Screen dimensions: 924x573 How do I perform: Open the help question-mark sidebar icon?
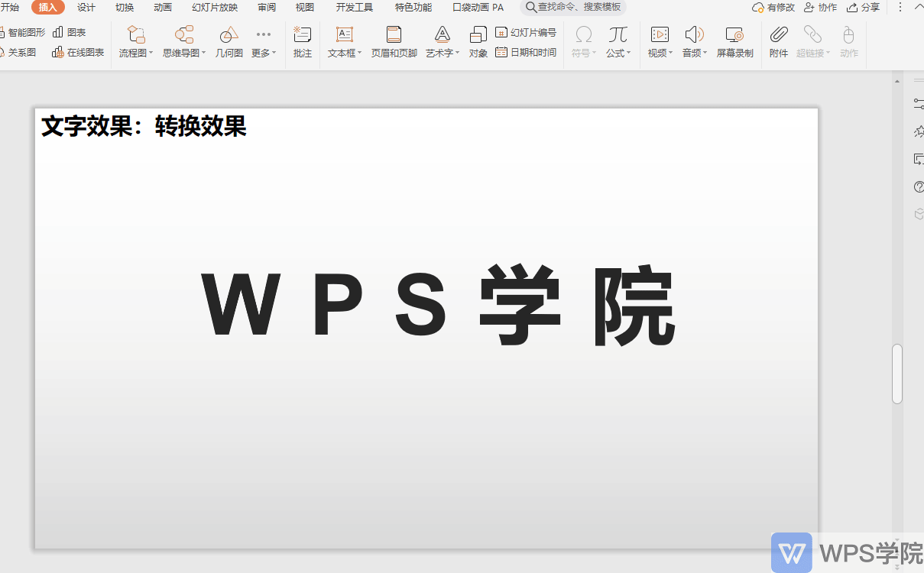click(x=919, y=187)
